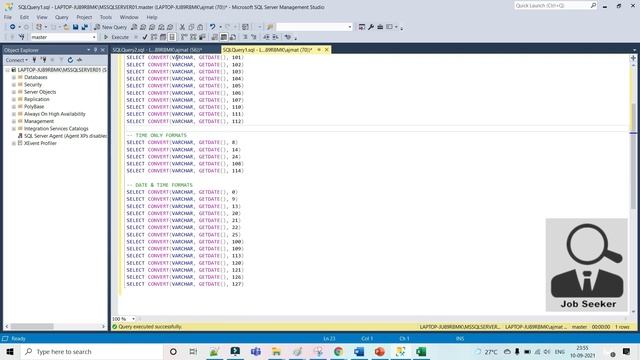This screenshot has height=360, width=640.
Task: Open the Tools menu
Action: (x=106, y=17)
